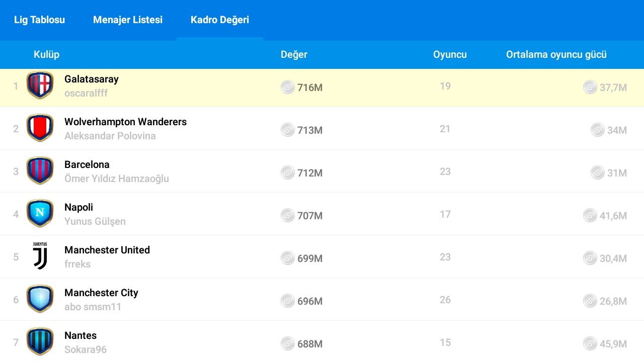Image resolution: width=644 pixels, height=362 pixels.
Task: Click squad value 712M
Action: point(310,173)
